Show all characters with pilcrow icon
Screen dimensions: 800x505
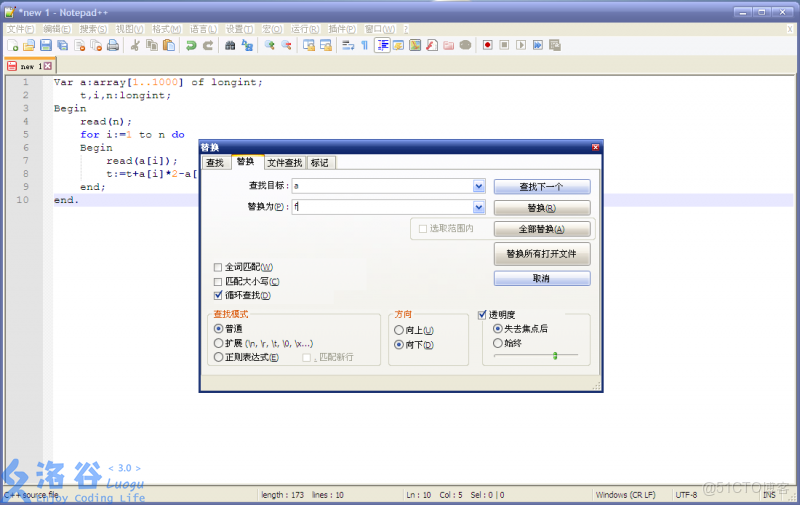pos(365,45)
